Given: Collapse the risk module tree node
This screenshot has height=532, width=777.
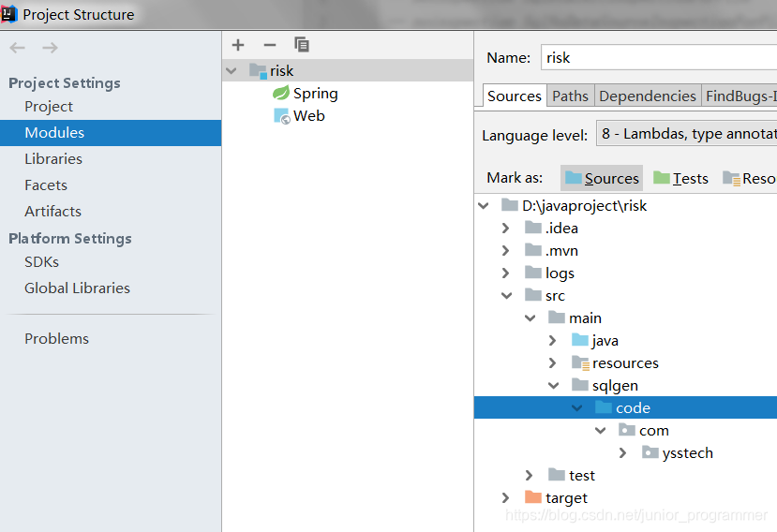Looking at the screenshot, I should pos(231,71).
